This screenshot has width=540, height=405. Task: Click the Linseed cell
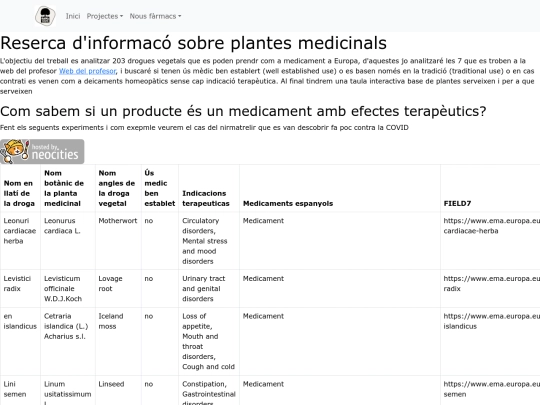tap(118, 390)
